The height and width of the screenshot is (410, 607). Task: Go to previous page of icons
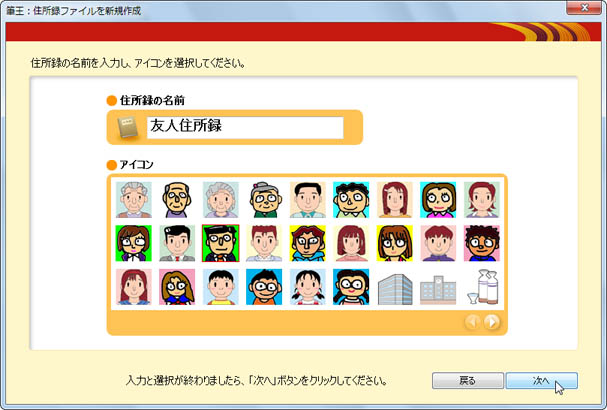473,322
